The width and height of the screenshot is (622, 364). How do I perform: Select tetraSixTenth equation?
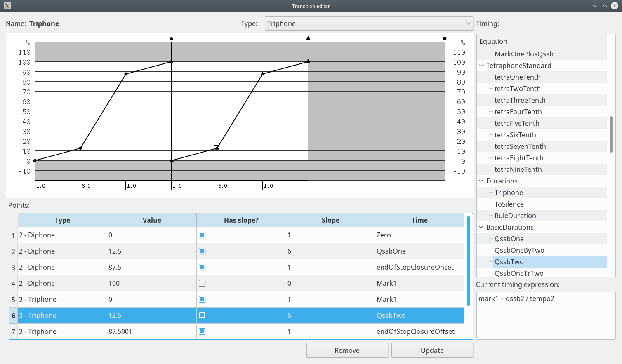click(515, 135)
